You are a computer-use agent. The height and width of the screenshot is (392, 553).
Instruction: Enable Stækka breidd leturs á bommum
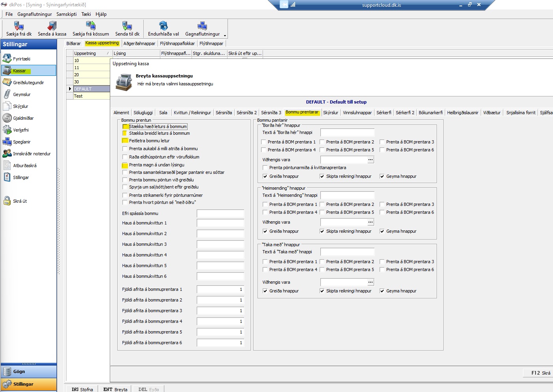[x=125, y=134]
